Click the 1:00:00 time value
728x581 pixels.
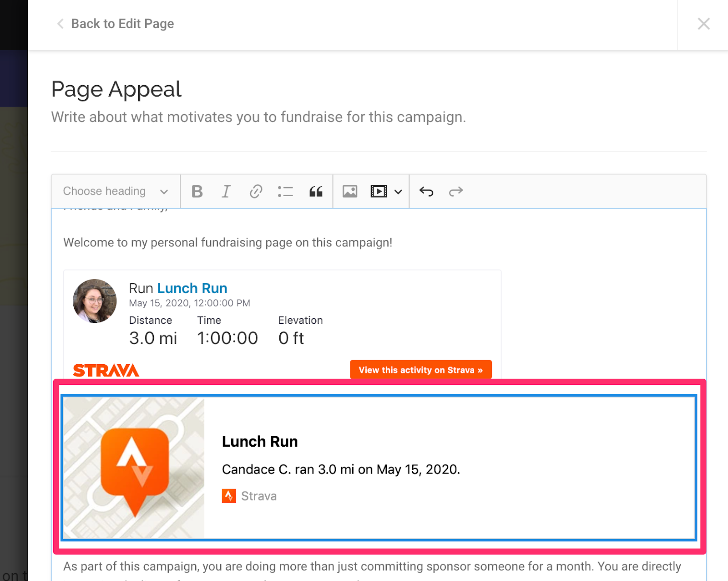(227, 338)
